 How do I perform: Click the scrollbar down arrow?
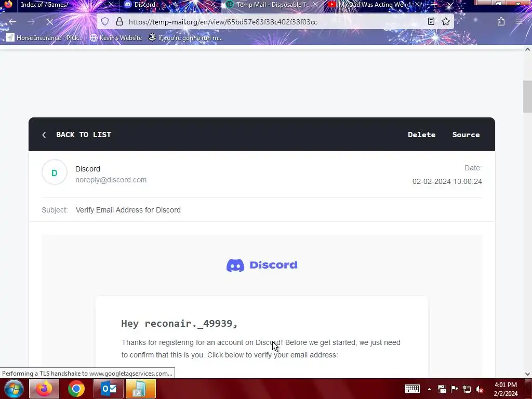527,374
